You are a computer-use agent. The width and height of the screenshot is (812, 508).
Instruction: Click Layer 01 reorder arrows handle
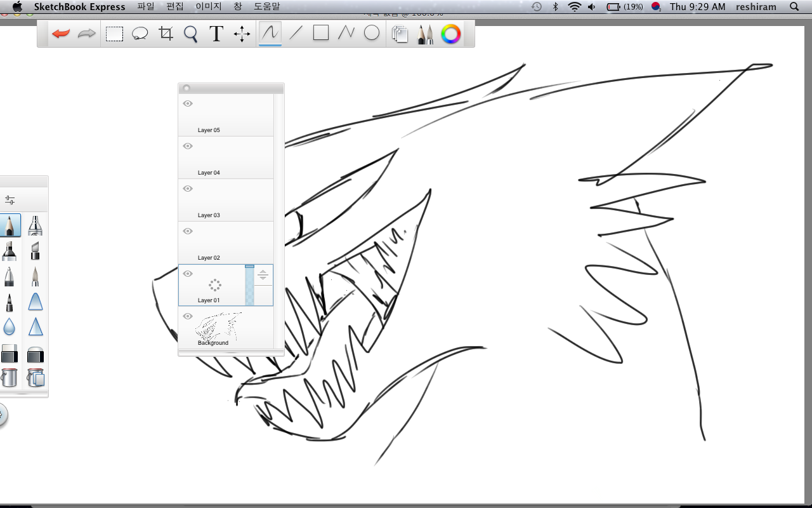coord(263,276)
